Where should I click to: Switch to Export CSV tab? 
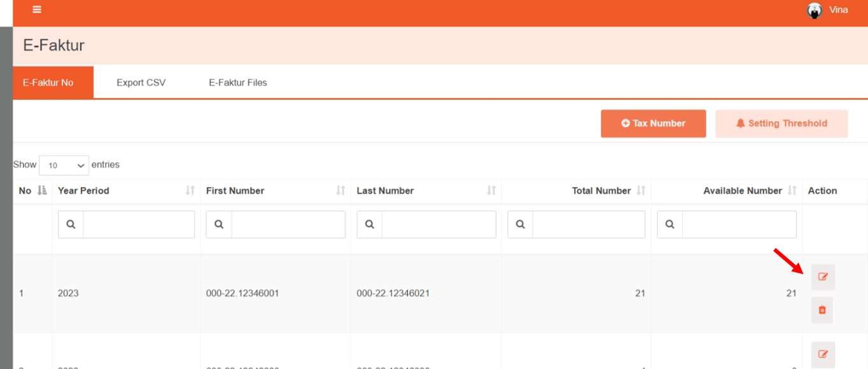coord(141,83)
